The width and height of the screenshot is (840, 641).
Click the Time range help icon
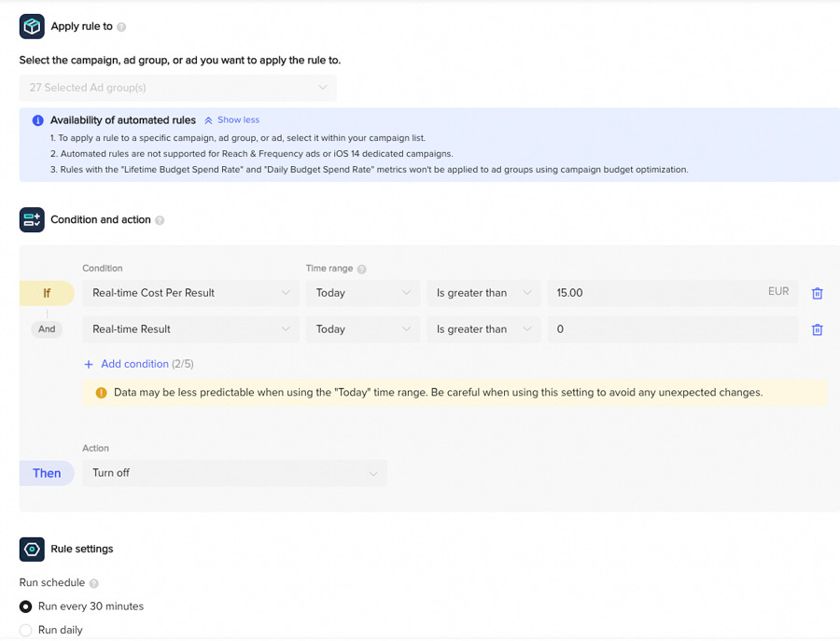pos(362,269)
